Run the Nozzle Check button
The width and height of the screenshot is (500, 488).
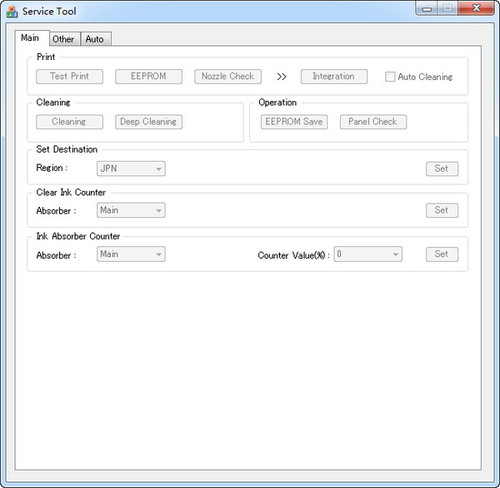[228, 76]
